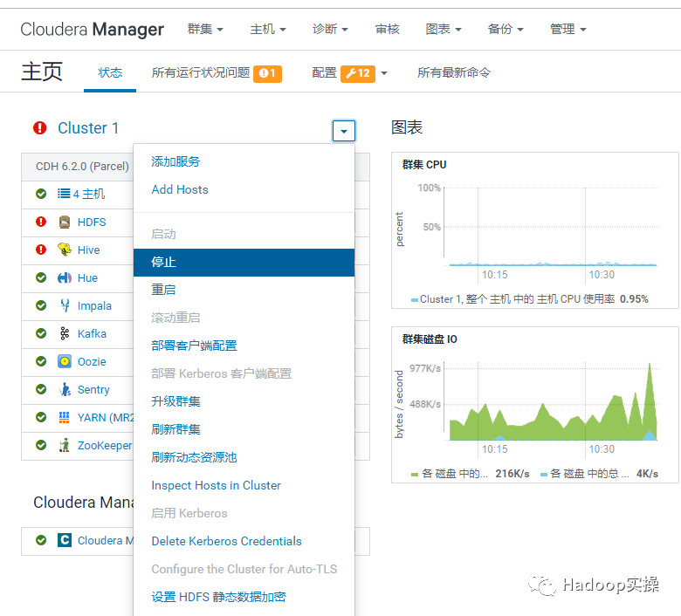Click green health check next to ZooKeeper

click(41, 445)
